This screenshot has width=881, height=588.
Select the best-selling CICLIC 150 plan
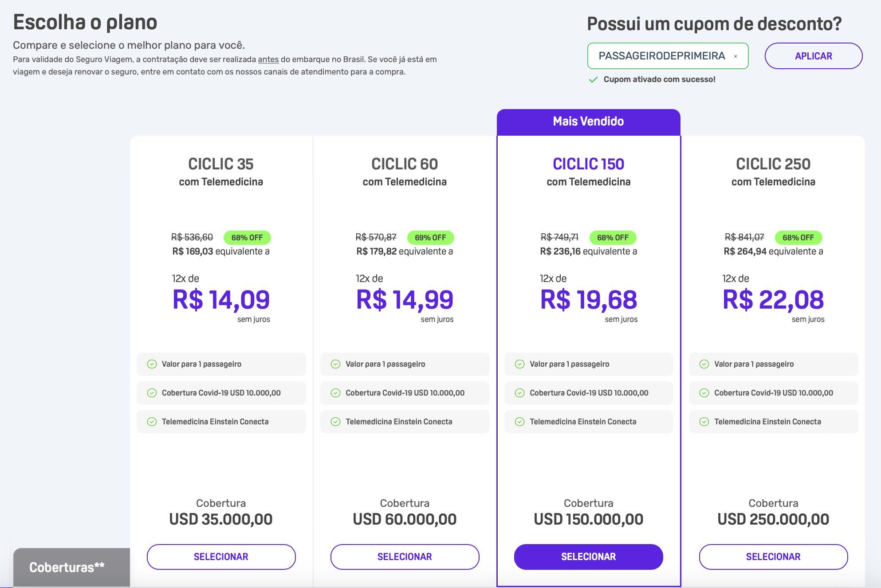[588, 557]
